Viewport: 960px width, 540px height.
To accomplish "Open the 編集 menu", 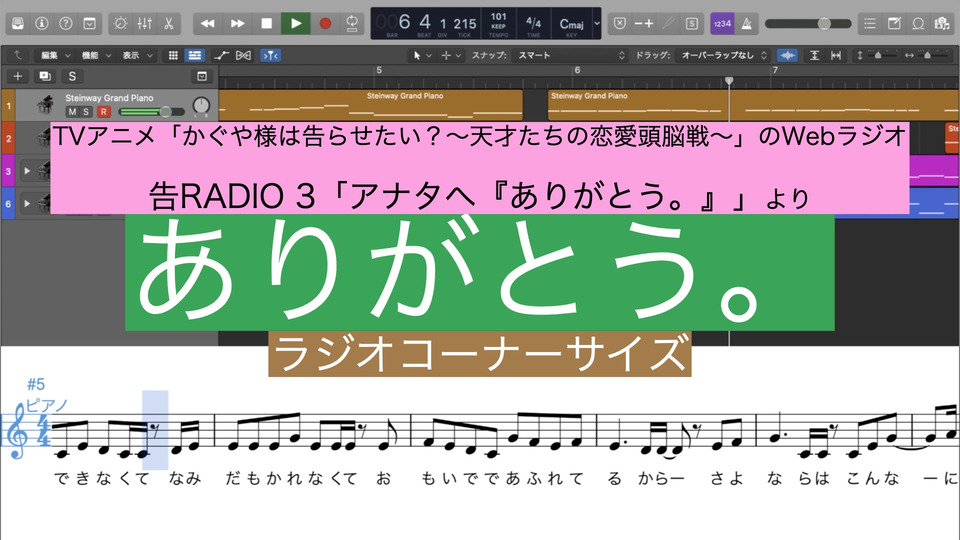I will (x=55, y=55).
